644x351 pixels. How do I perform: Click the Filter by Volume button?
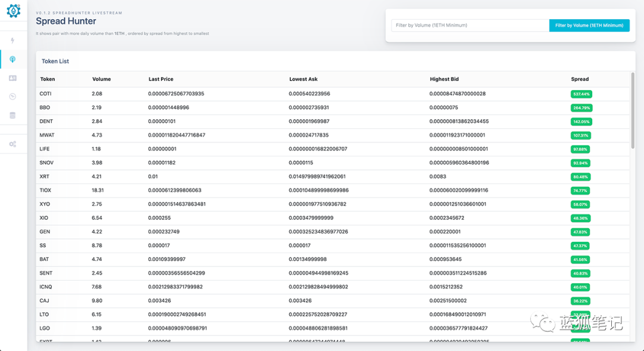tap(589, 26)
